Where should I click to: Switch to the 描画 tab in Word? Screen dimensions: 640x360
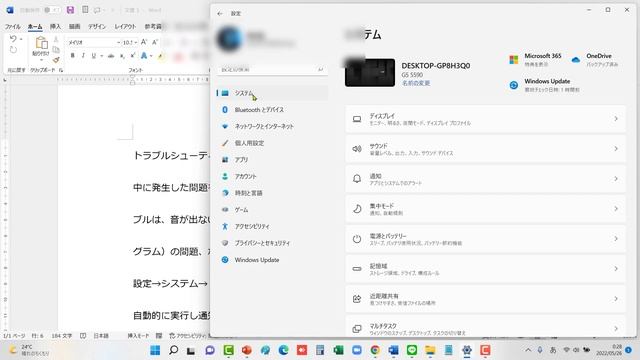[74, 27]
